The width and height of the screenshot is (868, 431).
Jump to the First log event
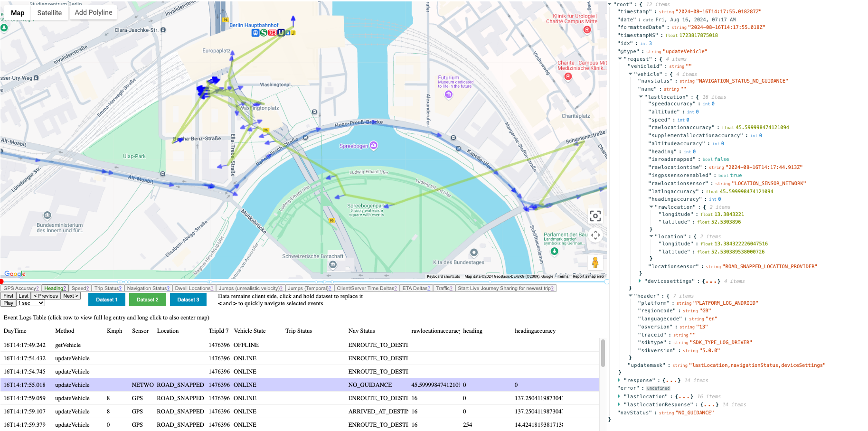click(x=9, y=296)
